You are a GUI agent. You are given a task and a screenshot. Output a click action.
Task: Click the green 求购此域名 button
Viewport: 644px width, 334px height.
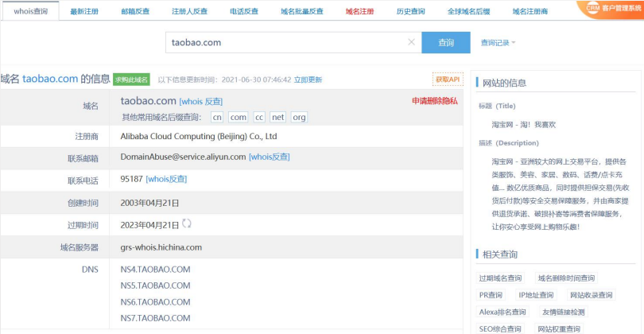pos(131,80)
